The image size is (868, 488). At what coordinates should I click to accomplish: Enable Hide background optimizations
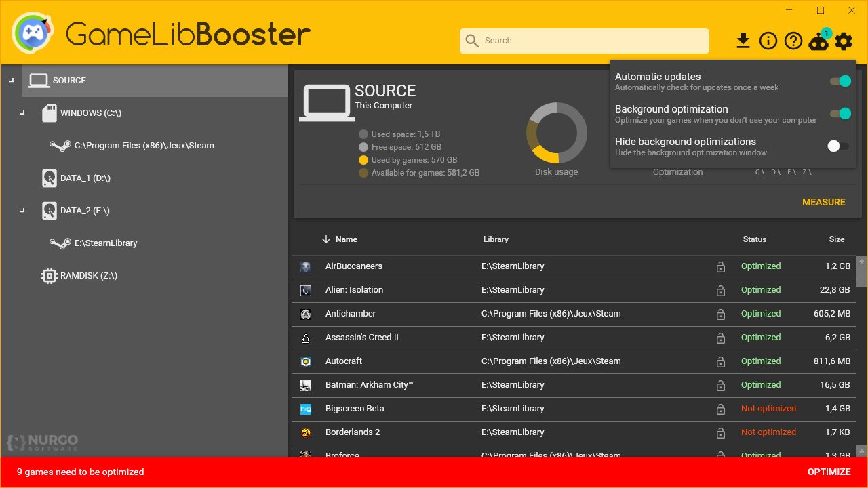[838, 146]
